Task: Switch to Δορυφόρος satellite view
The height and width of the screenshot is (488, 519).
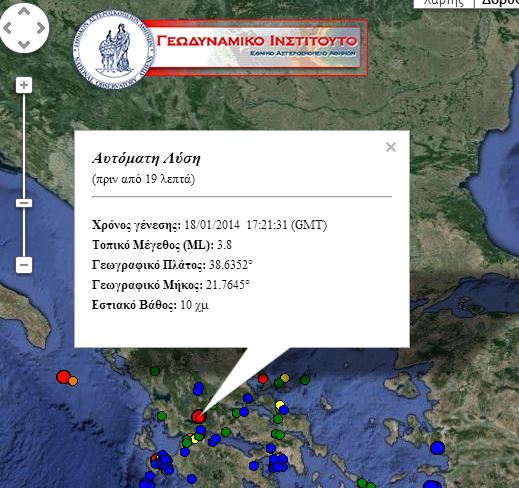Action: coord(497,3)
